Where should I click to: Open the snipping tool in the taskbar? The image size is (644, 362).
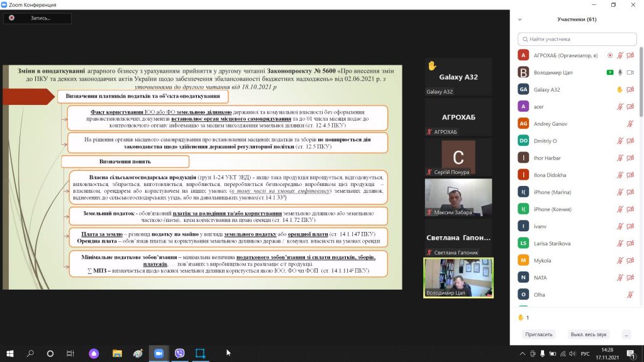201,353
